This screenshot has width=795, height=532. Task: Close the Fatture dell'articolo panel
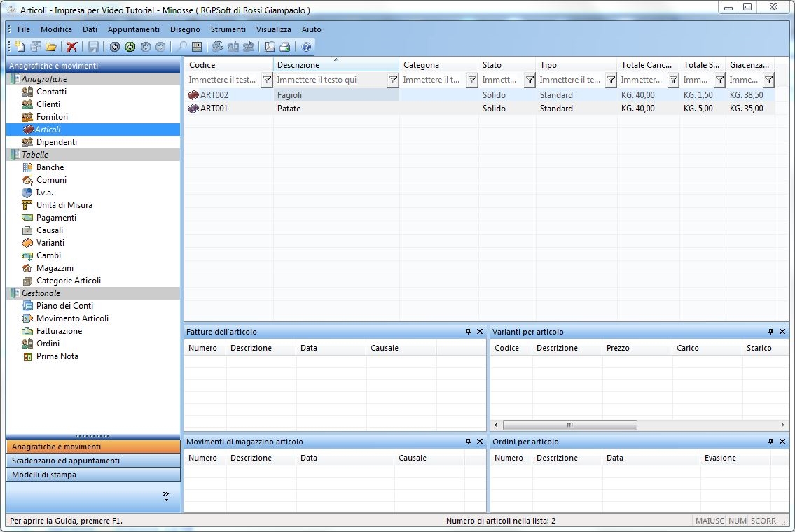coord(480,332)
